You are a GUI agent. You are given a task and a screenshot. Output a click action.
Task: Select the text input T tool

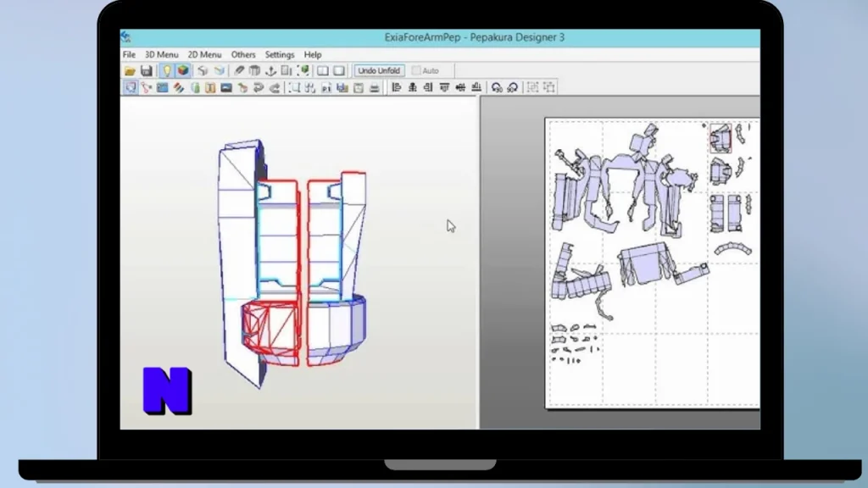tap(210, 87)
